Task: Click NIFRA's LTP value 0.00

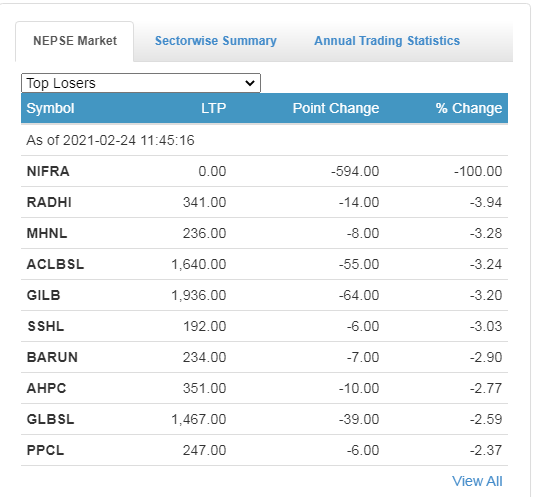Action: pyautogui.click(x=212, y=171)
